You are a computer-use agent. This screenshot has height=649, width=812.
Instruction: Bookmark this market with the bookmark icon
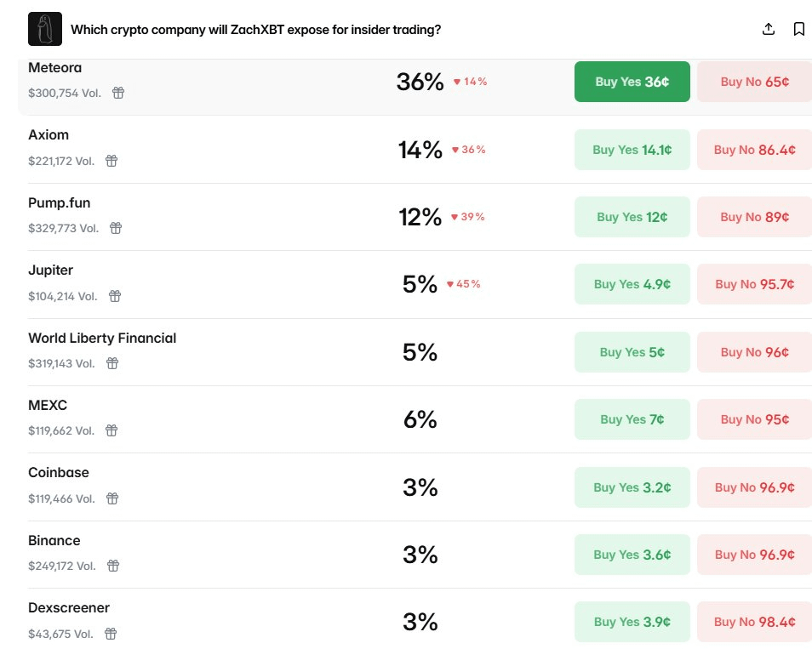[798, 29]
